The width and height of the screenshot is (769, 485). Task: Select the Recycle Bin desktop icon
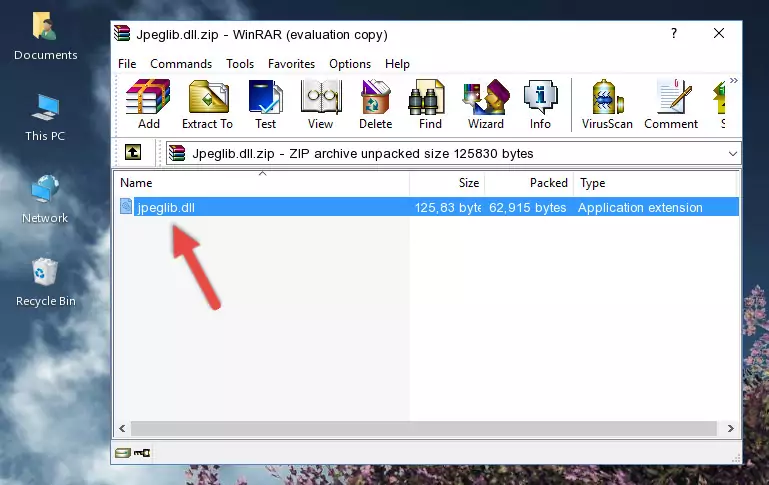coord(46,282)
